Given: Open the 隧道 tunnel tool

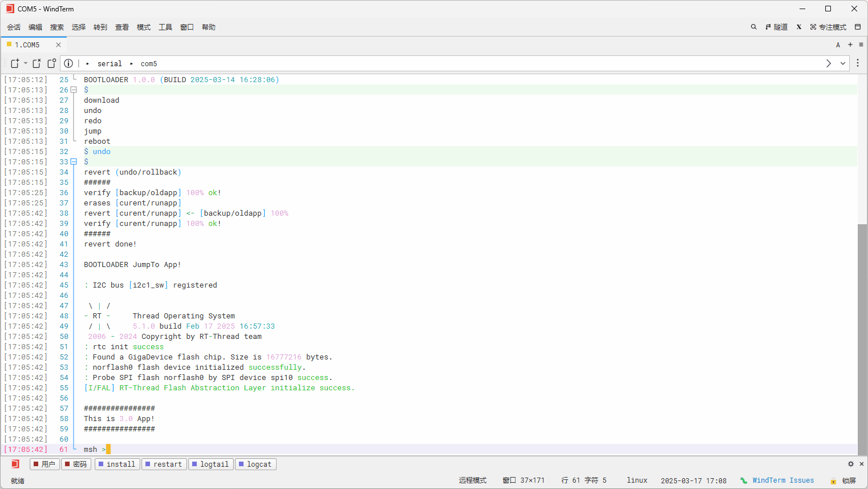Looking at the screenshot, I should 776,27.
